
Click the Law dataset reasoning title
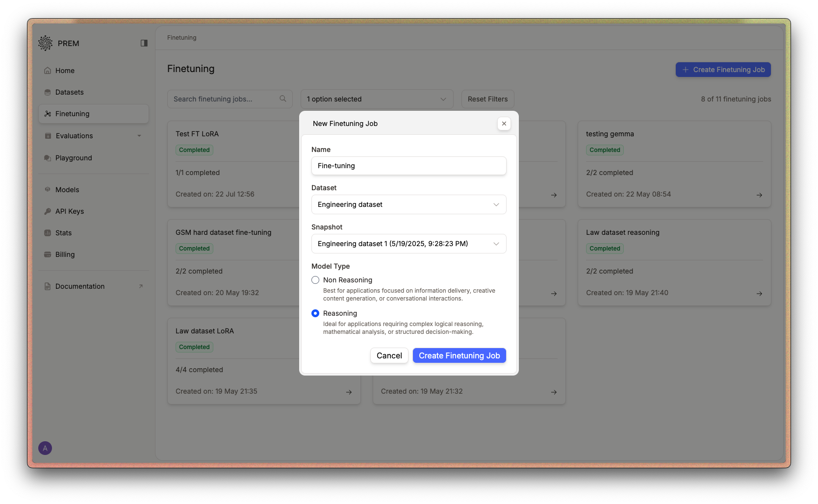[x=623, y=232]
